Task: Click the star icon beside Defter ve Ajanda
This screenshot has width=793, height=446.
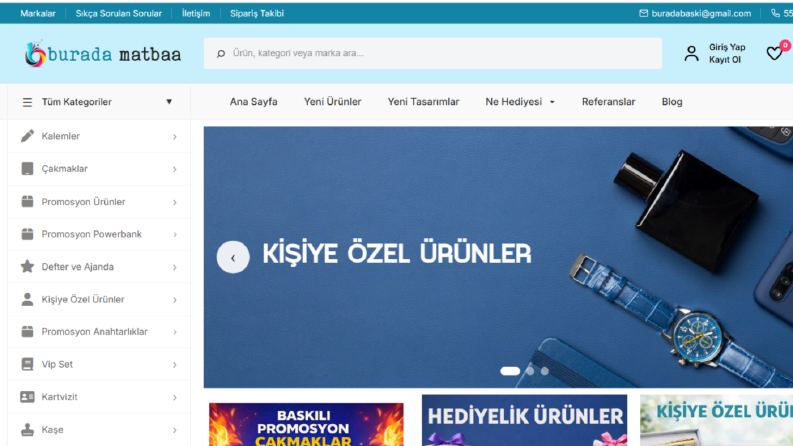Action: click(x=27, y=266)
